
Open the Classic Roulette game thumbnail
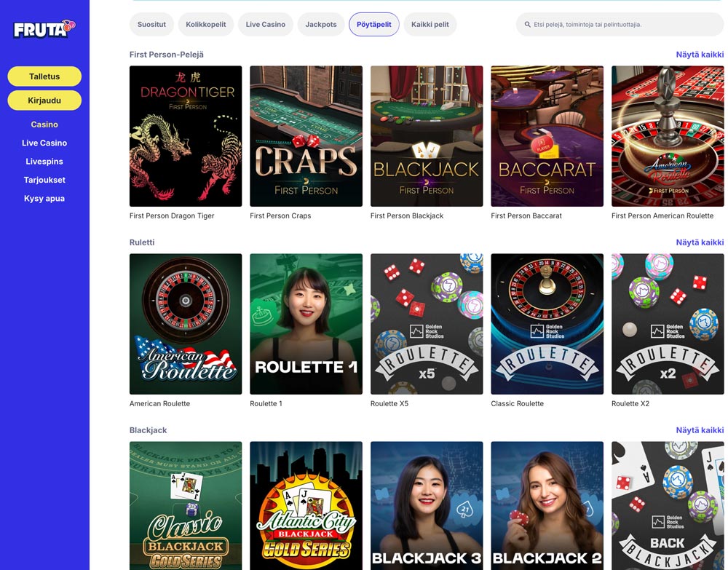[547, 324]
